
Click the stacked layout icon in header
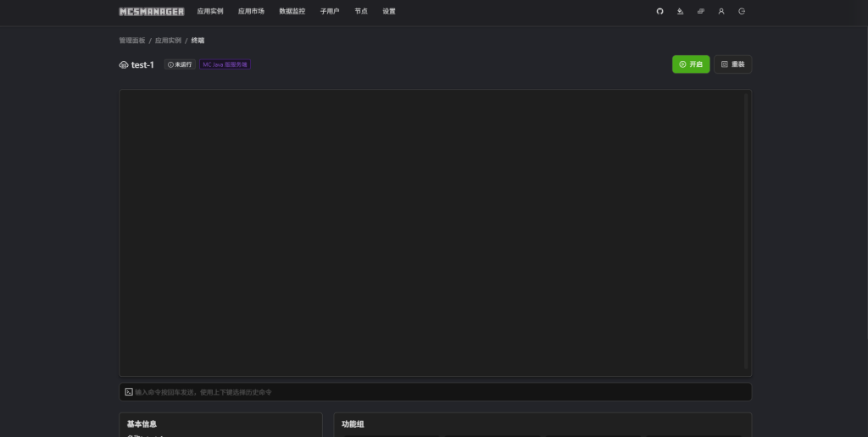[701, 12]
